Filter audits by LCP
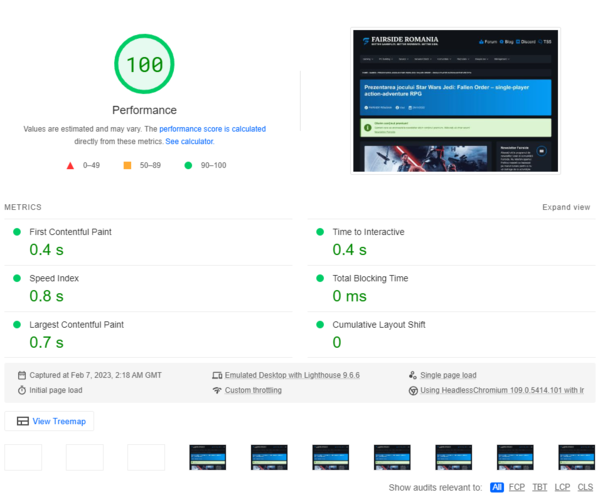The image size is (600, 500). click(562, 487)
